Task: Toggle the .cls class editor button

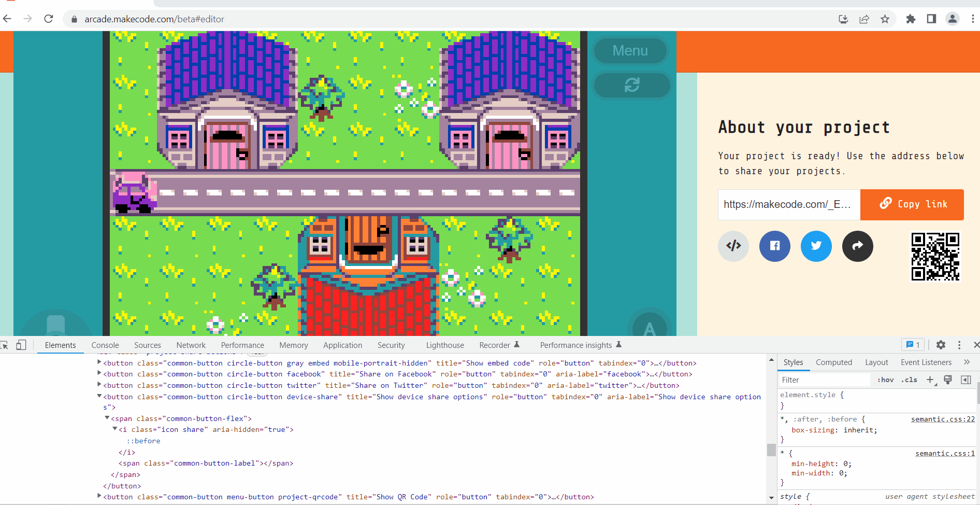Action: pyautogui.click(x=909, y=380)
